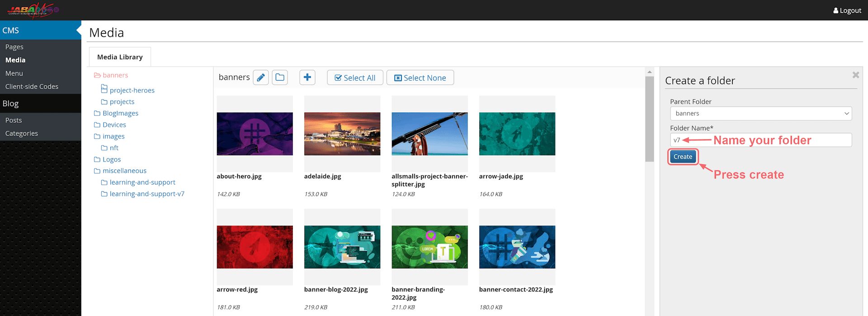Click the about-hero.jpg file name
This screenshot has width=868, height=316.
click(239, 177)
